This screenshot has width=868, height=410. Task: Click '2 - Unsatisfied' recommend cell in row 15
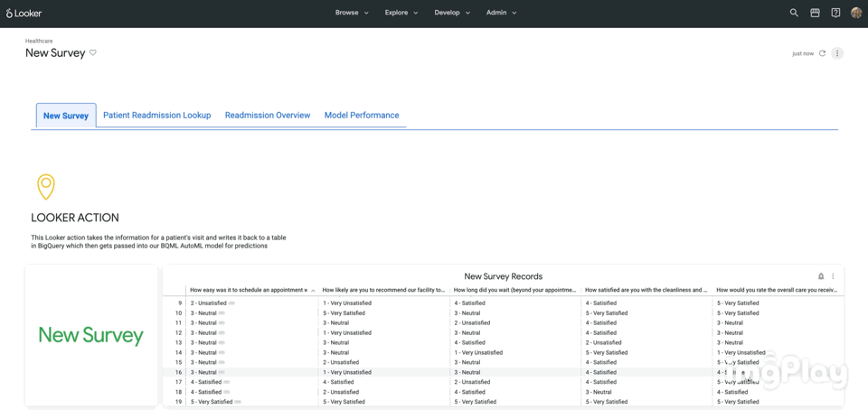pos(341,362)
